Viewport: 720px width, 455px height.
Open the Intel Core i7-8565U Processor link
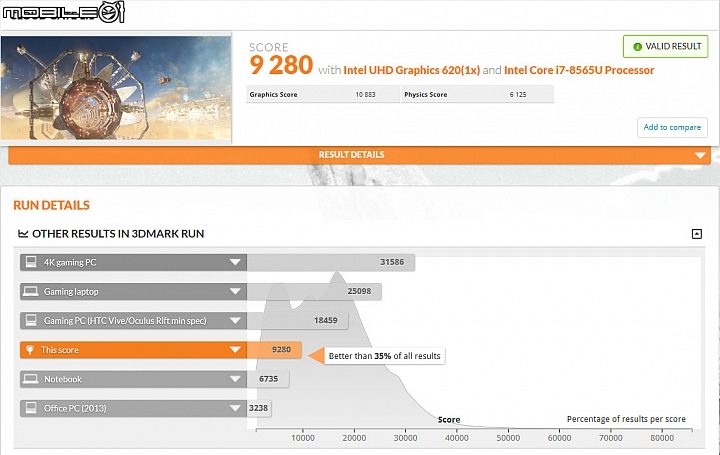579,70
